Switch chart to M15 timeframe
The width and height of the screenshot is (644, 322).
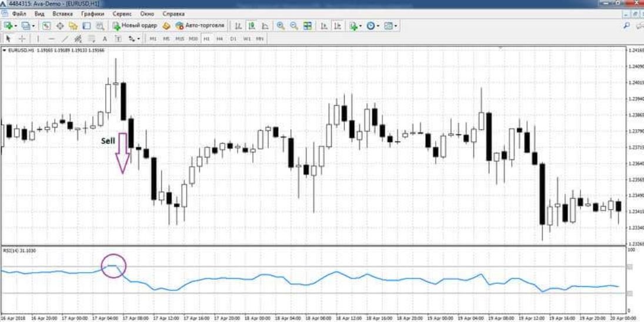(179, 39)
